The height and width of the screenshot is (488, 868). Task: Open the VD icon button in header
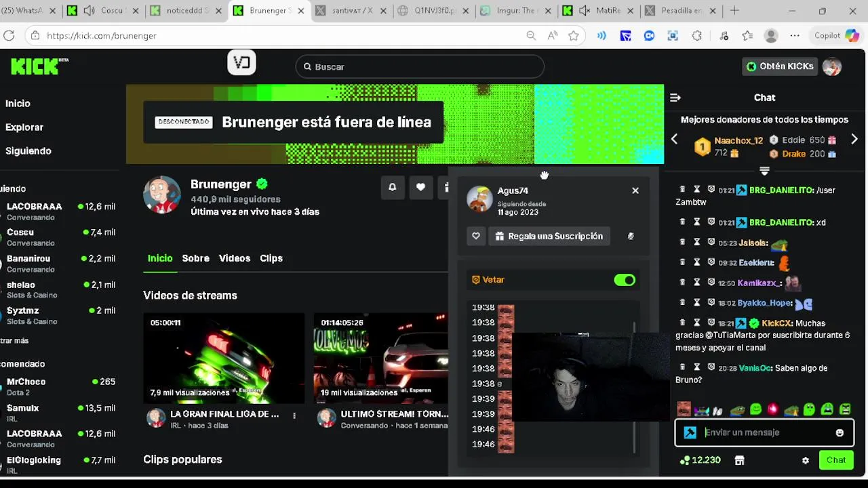tap(241, 63)
